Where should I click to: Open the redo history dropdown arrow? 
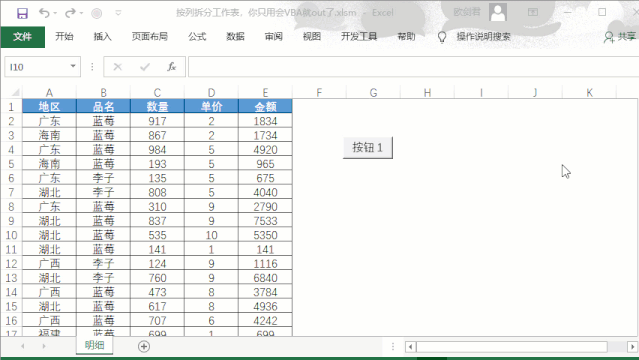(82, 13)
